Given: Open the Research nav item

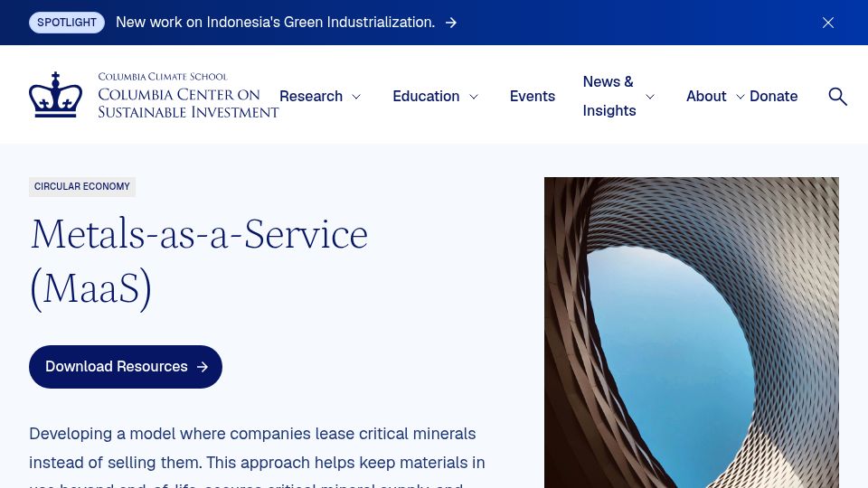Looking at the screenshot, I should 310,97.
